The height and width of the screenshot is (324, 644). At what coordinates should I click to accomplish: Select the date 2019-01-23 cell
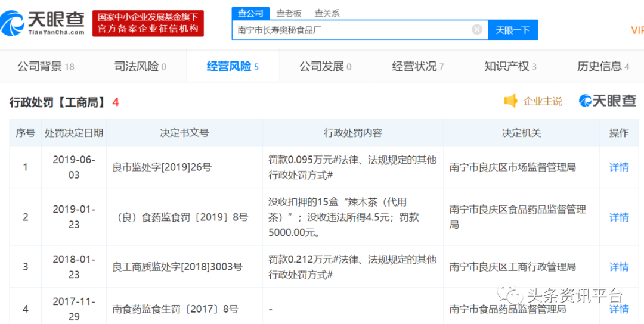[x=74, y=217]
